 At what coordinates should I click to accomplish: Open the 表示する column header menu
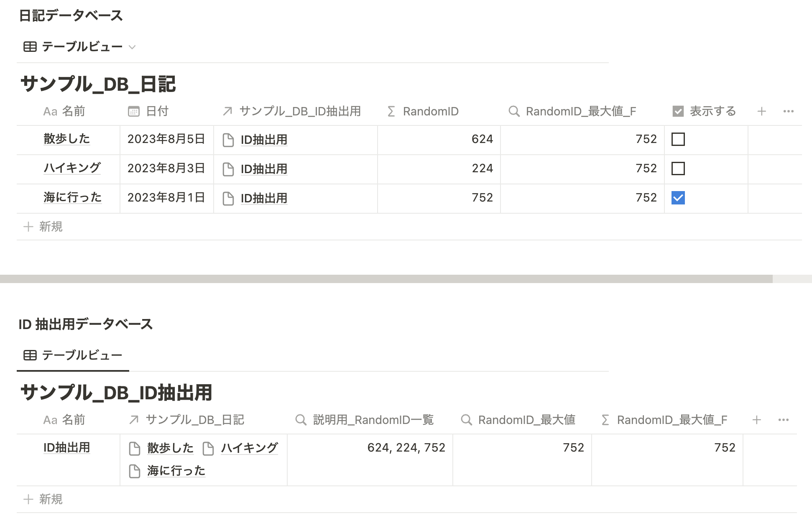(x=705, y=111)
